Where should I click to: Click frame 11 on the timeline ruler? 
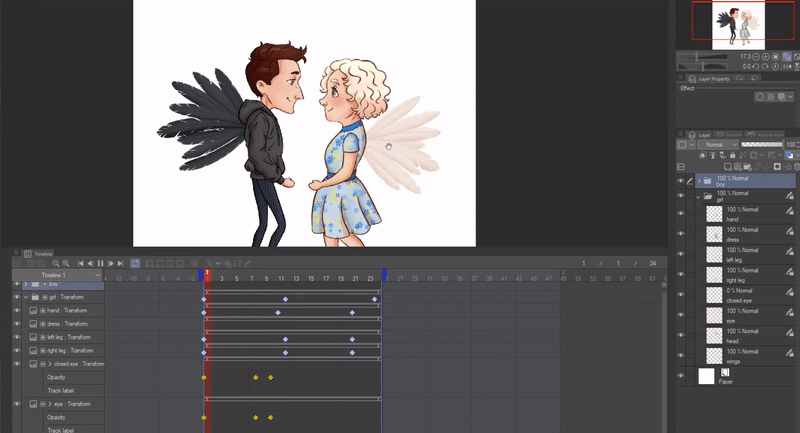282,278
